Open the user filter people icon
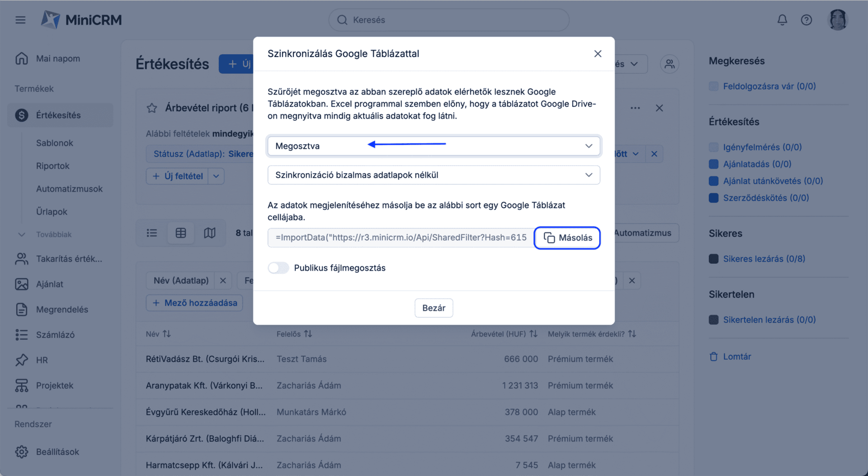 (x=670, y=64)
